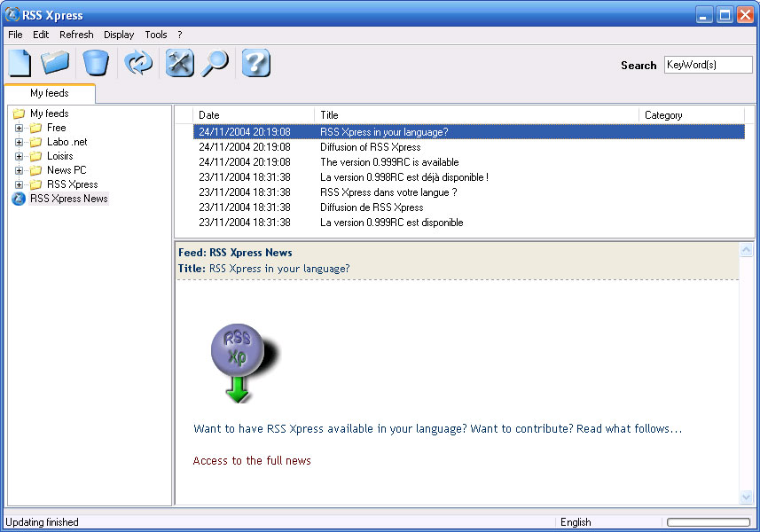Sort the list by Category column header

(x=692, y=115)
